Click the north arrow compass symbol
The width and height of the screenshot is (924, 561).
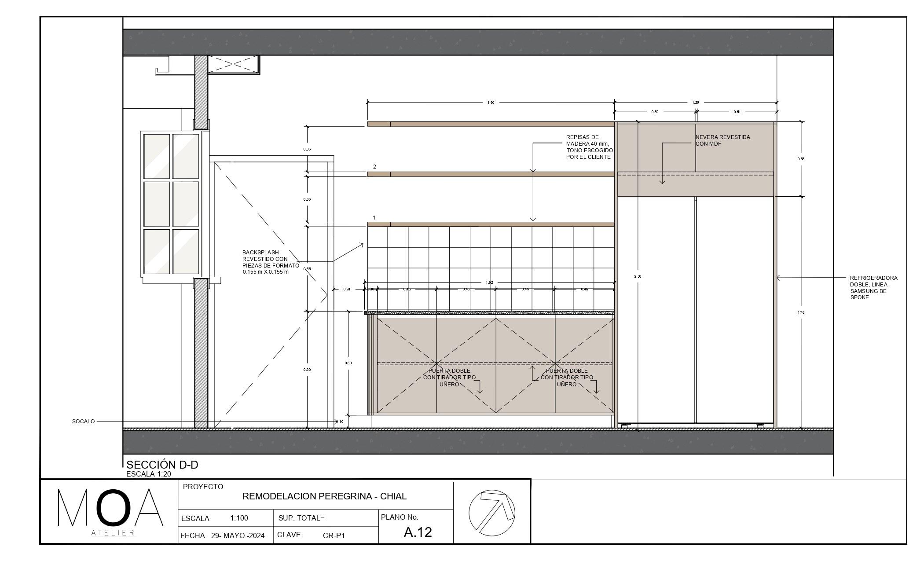(491, 512)
